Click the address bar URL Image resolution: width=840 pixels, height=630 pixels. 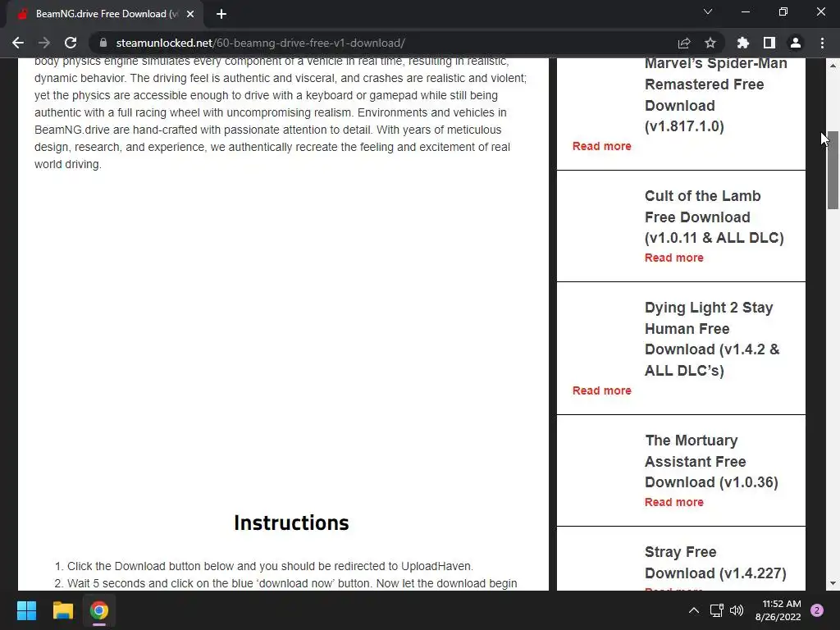[x=260, y=43]
